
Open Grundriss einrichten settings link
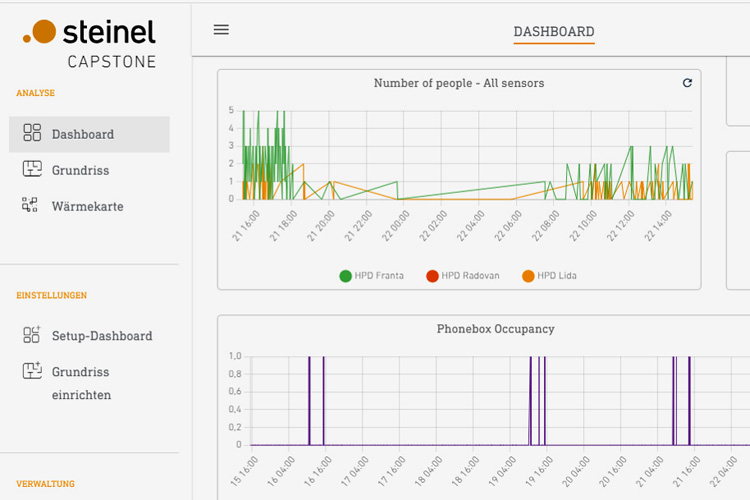click(81, 383)
